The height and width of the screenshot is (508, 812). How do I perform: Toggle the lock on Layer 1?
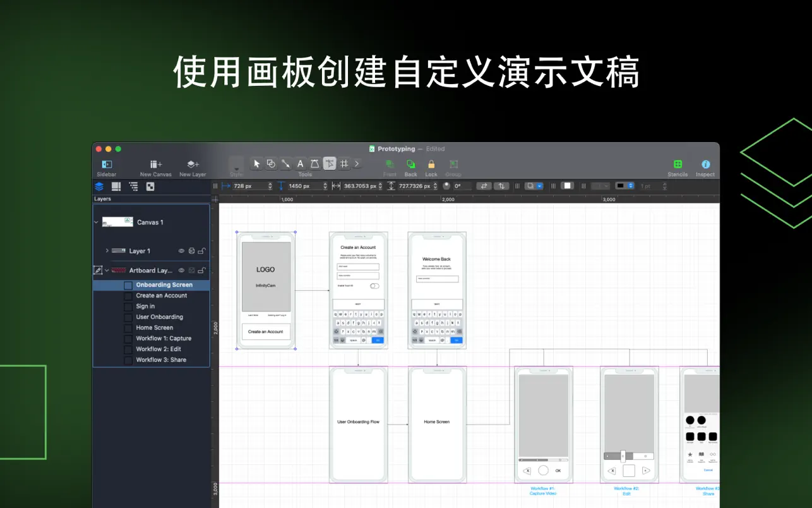[x=201, y=251]
